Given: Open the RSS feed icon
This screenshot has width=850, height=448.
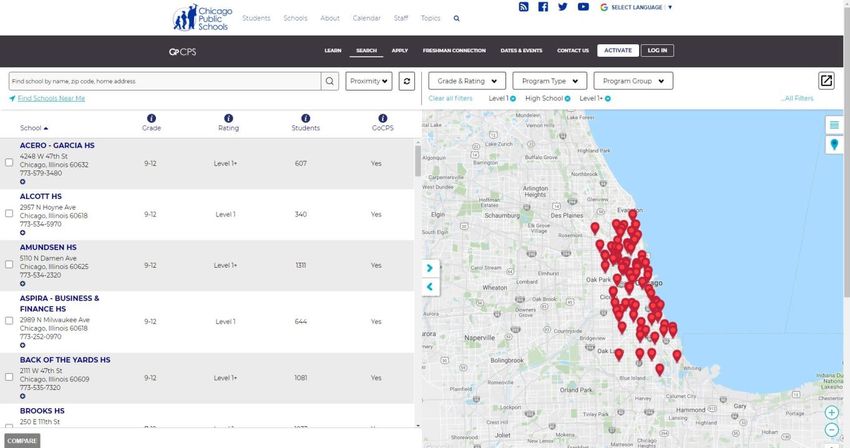Looking at the screenshot, I should (x=524, y=7).
